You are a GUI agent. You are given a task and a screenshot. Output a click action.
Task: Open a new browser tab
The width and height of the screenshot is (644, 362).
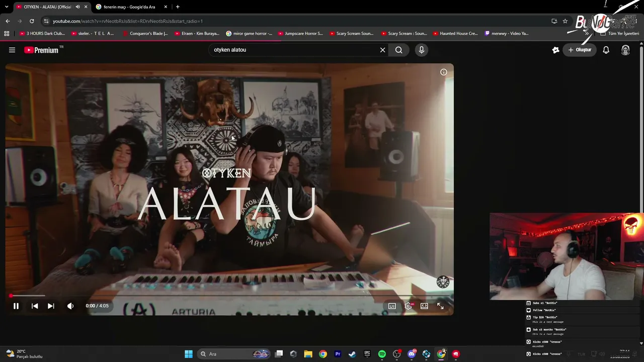pos(178,7)
